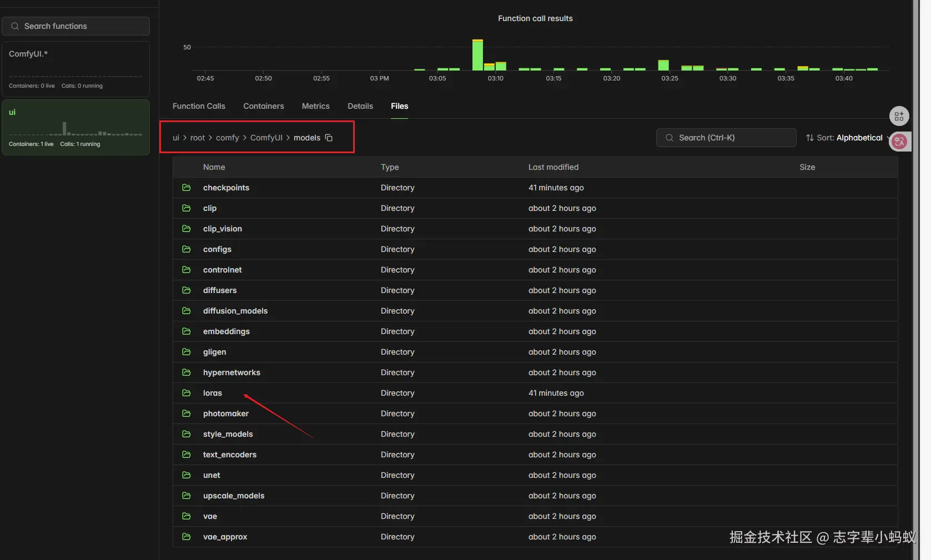Click the Search functions input field
The width and height of the screenshot is (931, 560).
coord(76,26)
